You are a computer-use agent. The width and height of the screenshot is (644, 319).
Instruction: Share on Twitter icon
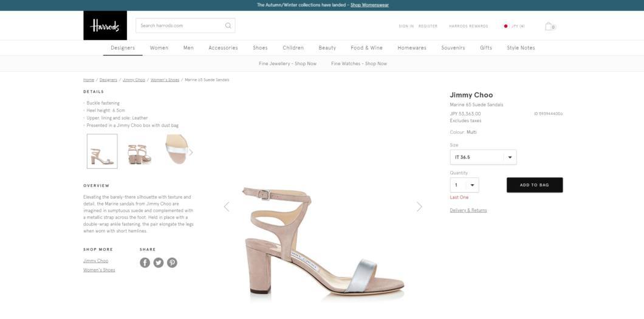(x=159, y=262)
